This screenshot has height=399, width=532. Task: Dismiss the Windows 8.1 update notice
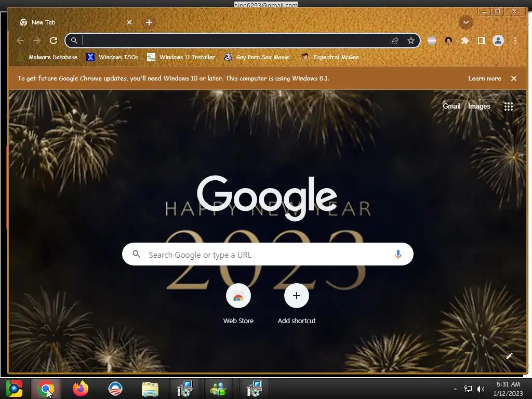coord(514,78)
